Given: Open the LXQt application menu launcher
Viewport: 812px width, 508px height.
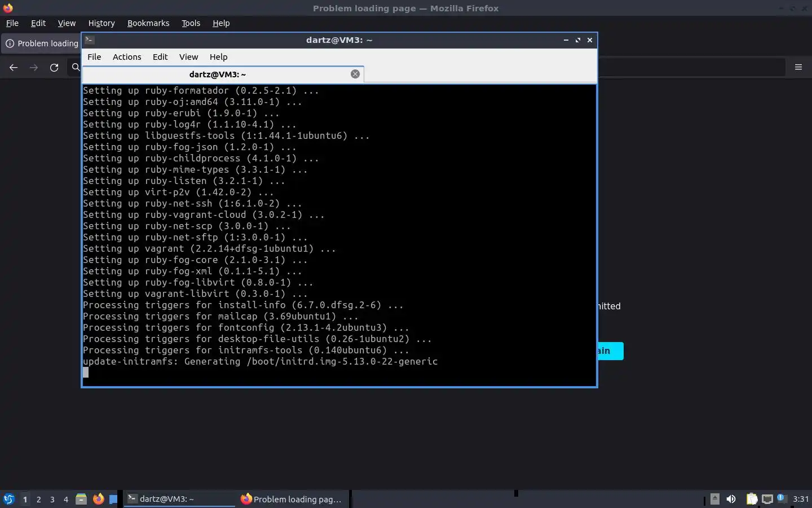Looking at the screenshot, I should (8, 499).
